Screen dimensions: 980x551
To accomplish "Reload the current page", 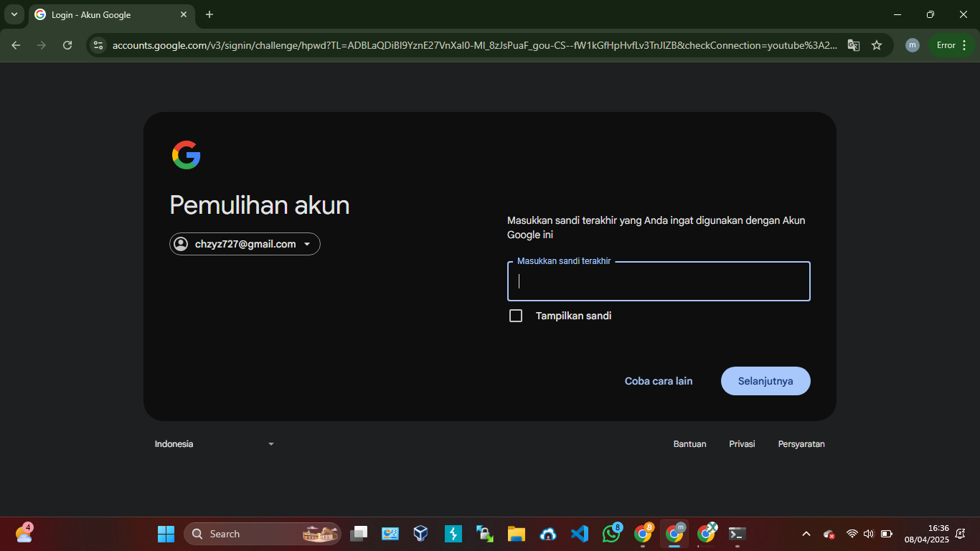I will [x=67, y=45].
